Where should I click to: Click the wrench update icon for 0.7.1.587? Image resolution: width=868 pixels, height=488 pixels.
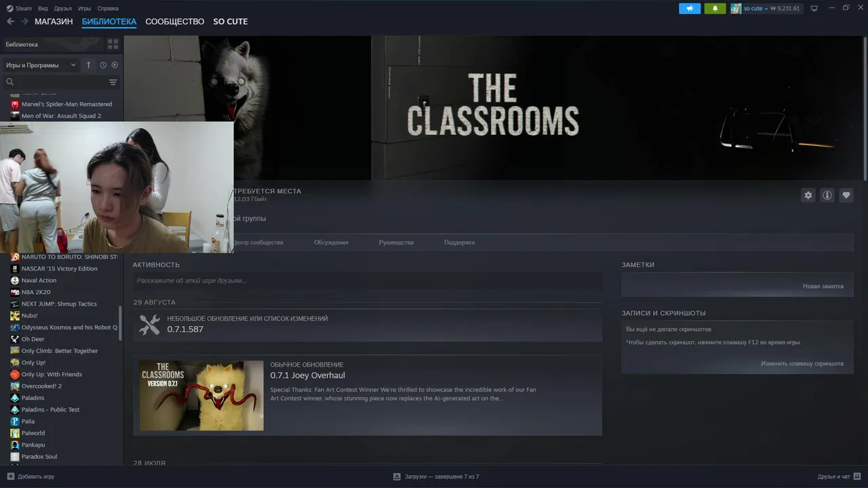(149, 325)
